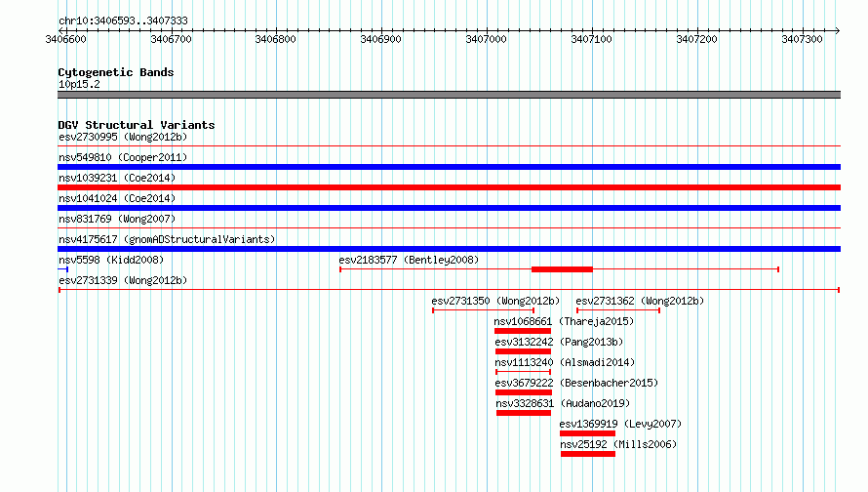The width and height of the screenshot is (868, 492).
Task: Click the gray 10p15.2 cytogenetic band bar
Action: click(x=449, y=95)
